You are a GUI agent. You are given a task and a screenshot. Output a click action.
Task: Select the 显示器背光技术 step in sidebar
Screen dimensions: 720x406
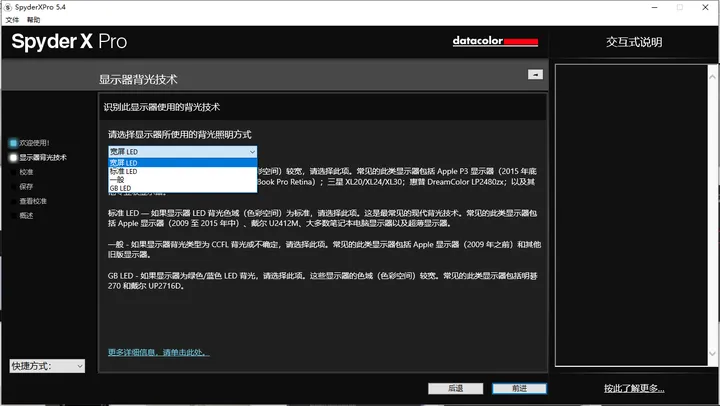point(39,158)
